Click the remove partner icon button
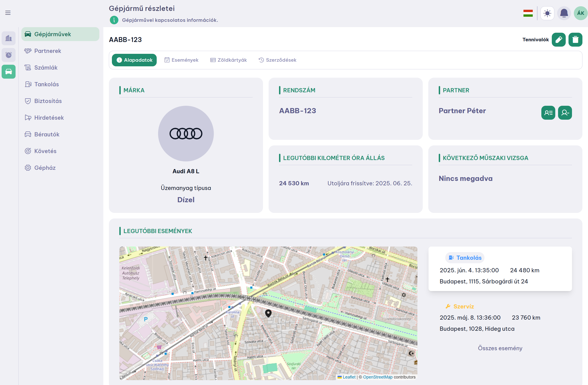 click(565, 113)
